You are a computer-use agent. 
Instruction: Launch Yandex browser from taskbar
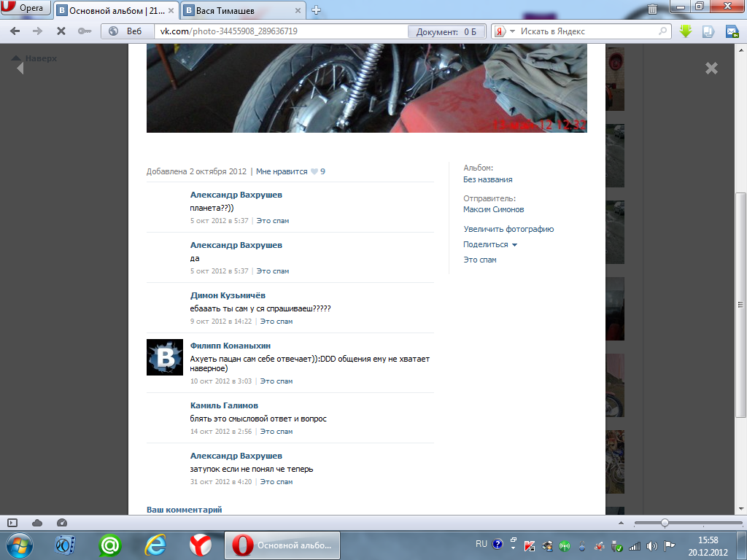point(201,545)
